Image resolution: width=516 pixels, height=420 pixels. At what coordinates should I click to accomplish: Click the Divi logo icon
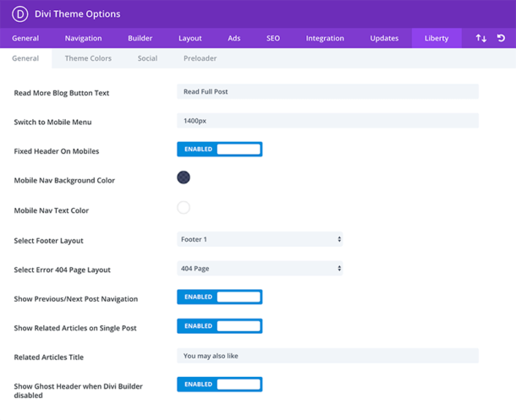pyautogui.click(x=20, y=14)
